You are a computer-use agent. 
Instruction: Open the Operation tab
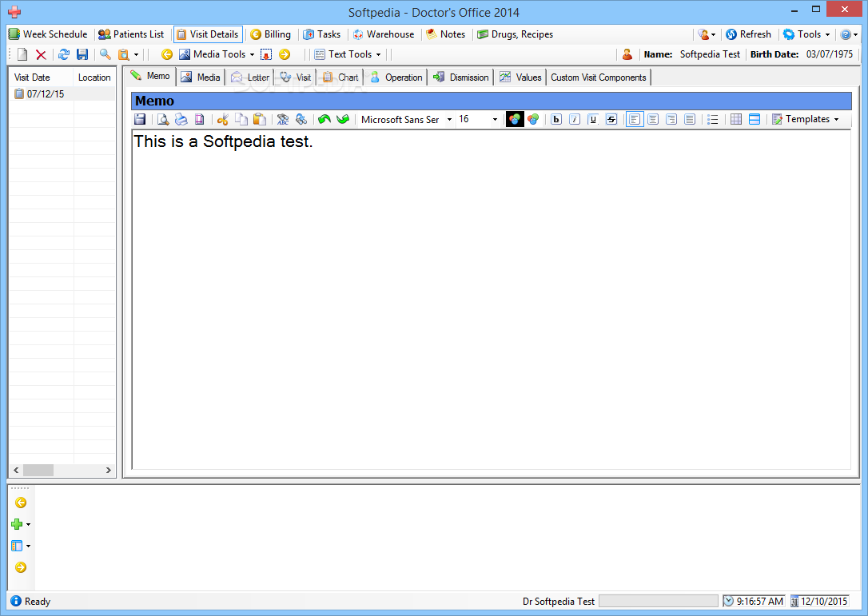pyautogui.click(x=396, y=77)
